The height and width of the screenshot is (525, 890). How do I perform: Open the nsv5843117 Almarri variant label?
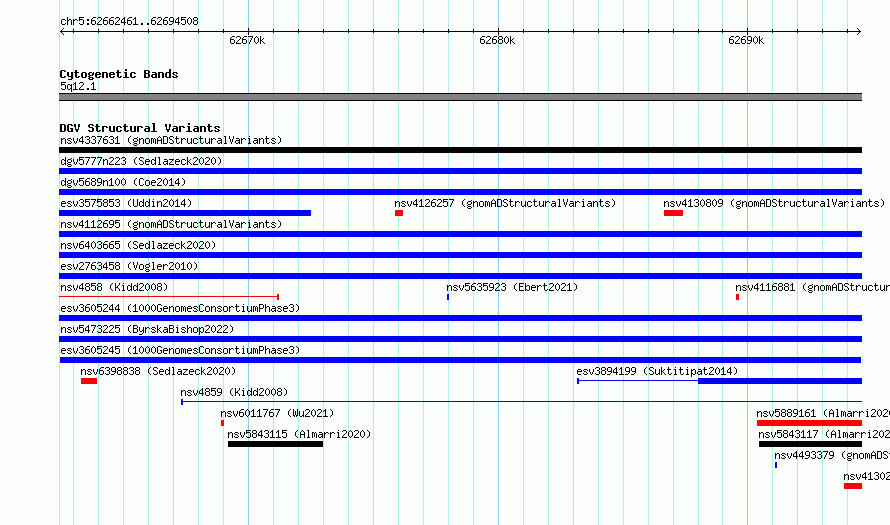(x=824, y=434)
